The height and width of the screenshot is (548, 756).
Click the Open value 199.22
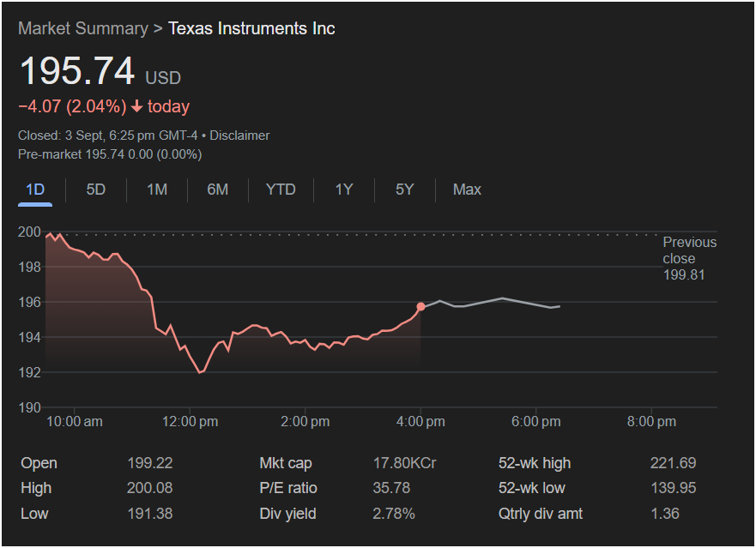(x=150, y=463)
